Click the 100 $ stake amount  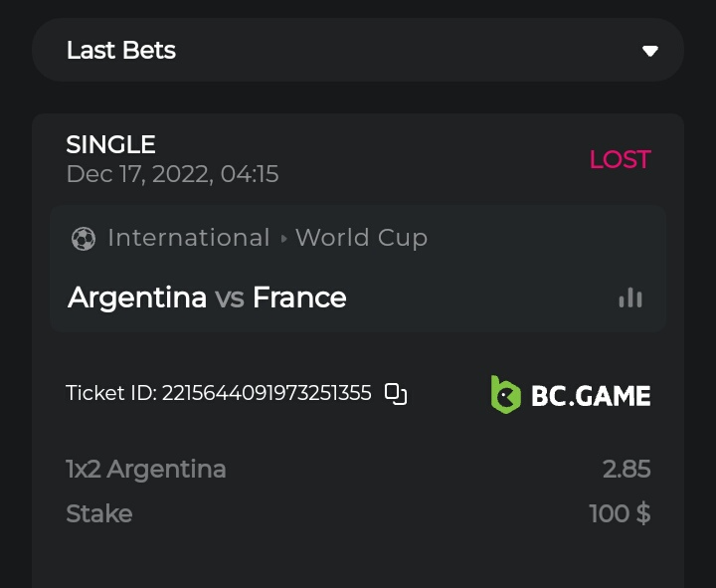coord(620,513)
